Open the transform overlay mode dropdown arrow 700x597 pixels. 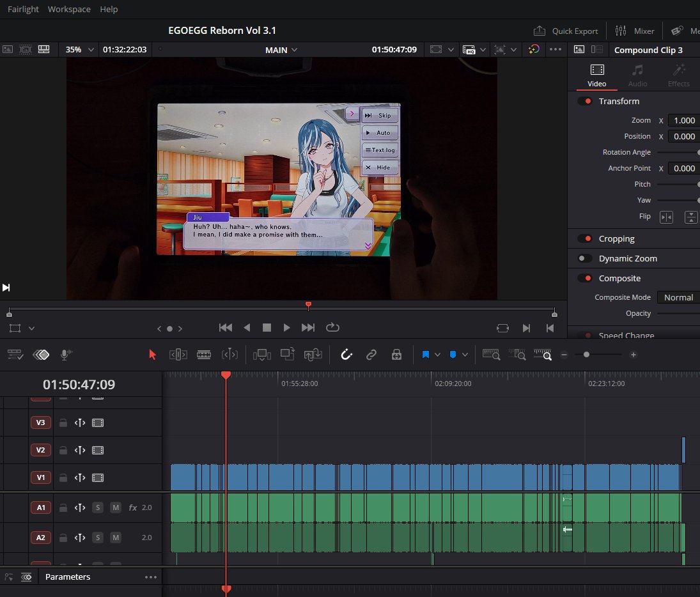click(x=32, y=329)
